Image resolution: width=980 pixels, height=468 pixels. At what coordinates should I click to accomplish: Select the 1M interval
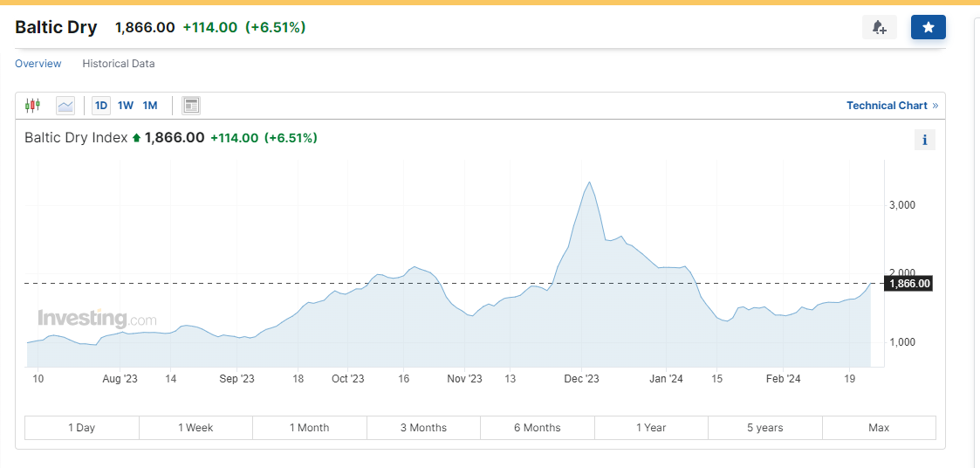tap(150, 106)
